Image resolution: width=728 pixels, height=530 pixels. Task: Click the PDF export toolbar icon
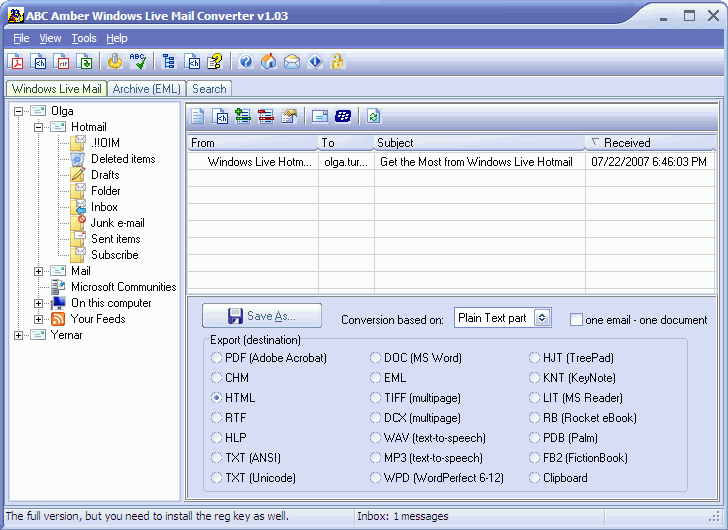tap(17, 61)
